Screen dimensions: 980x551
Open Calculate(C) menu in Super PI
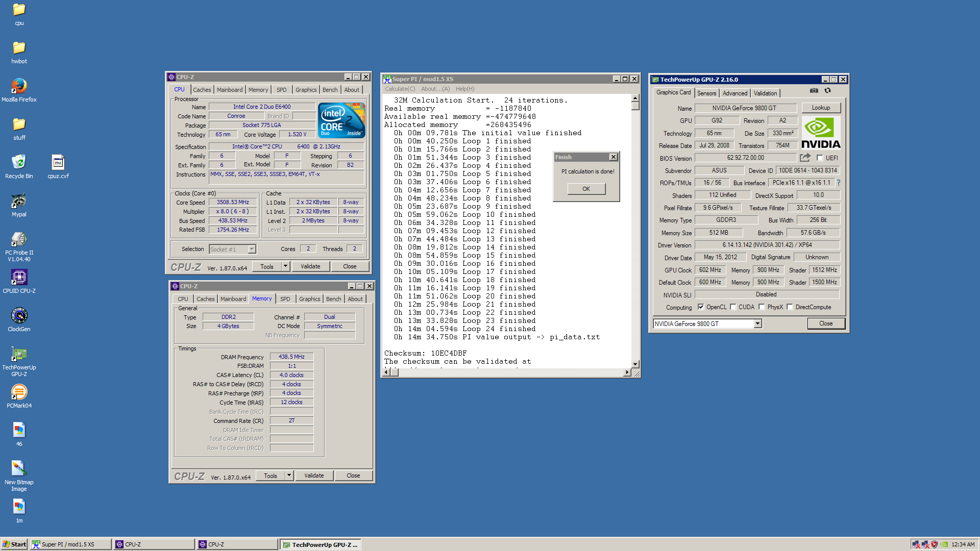coord(400,89)
